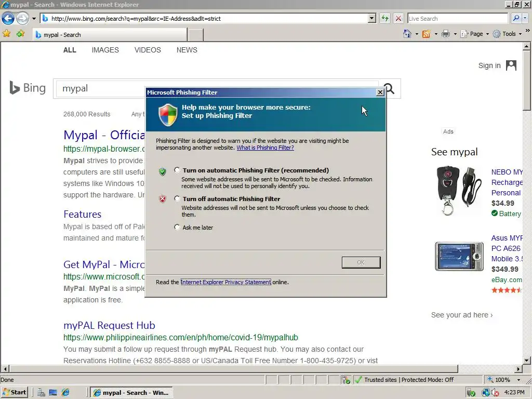Select Turn off automatic Phishing Filter
The height and width of the screenshot is (399, 532).
pyautogui.click(x=177, y=198)
